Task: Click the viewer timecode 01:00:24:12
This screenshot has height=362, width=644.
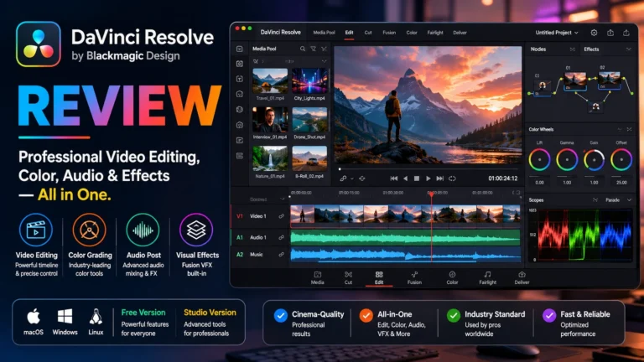Action: pos(503,178)
